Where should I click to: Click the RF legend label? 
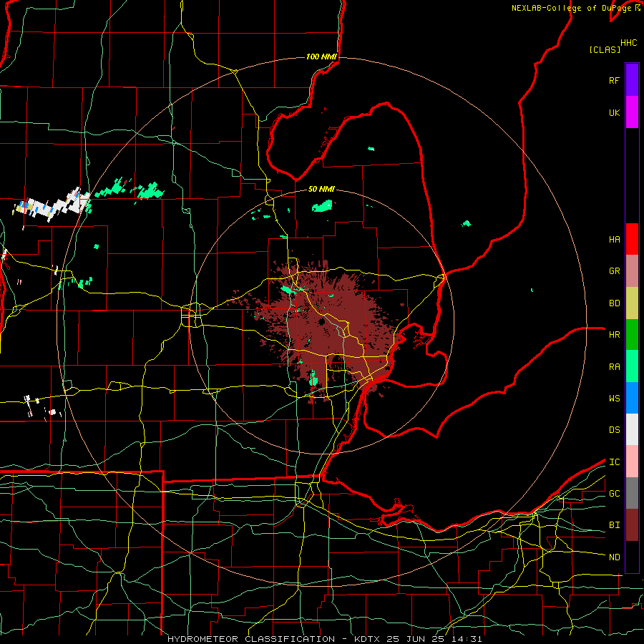614,80
